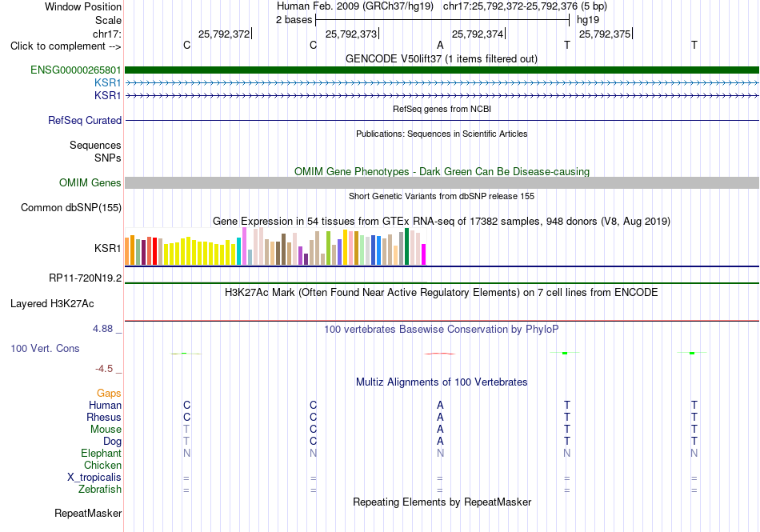This screenshot has height=532, width=760.
Task: Click H3K27Ac Mark track title
Action: pyautogui.click(x=442, y=293)
